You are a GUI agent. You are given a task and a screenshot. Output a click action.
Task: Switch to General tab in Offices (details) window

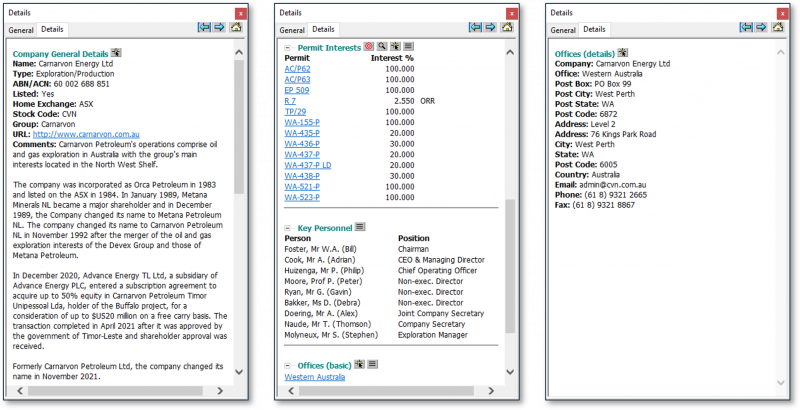[563, 30]
